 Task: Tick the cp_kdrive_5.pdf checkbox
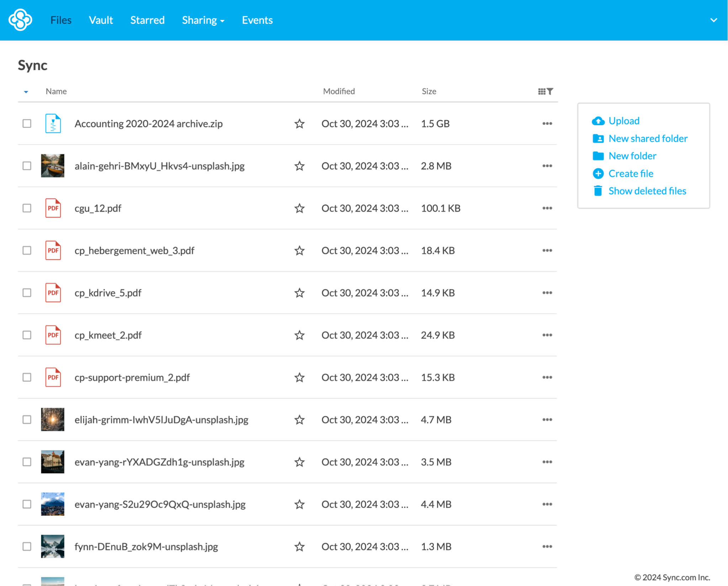click(x=27, y=293)
